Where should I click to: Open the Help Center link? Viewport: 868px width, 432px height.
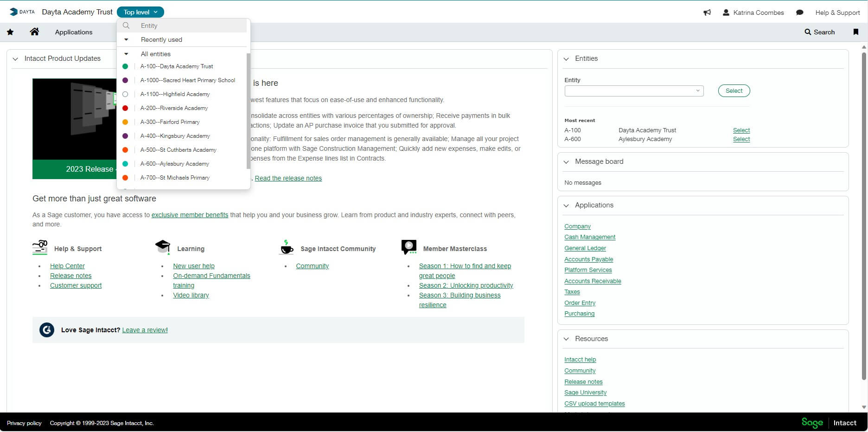(68, 266)
